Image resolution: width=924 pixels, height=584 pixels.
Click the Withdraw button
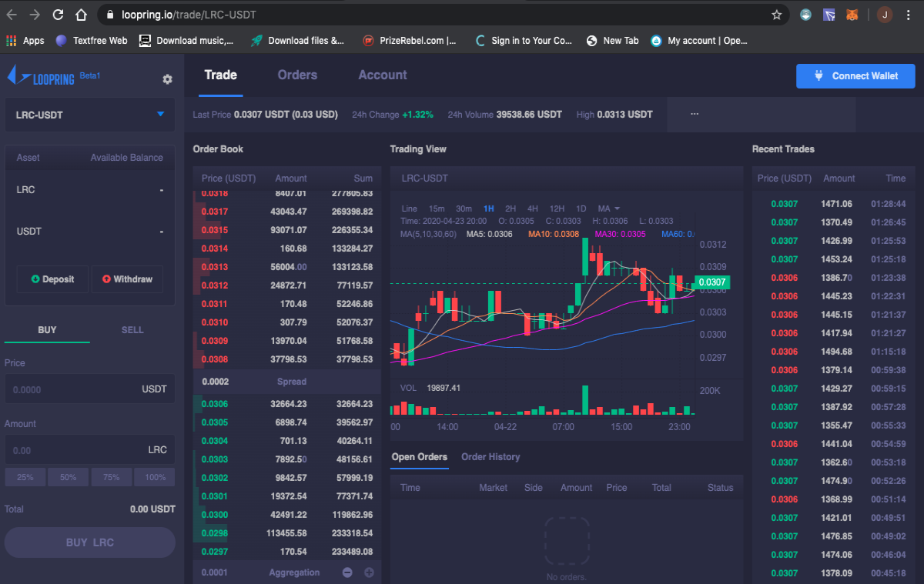pyautogui.click(x=127, y=279)
